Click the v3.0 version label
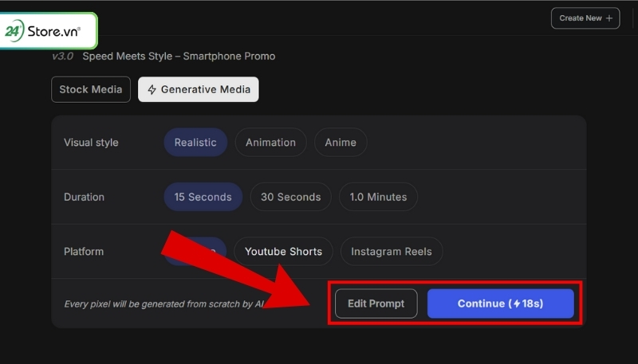The height and width of the screenshot is (364, 638). click(63, 57)
